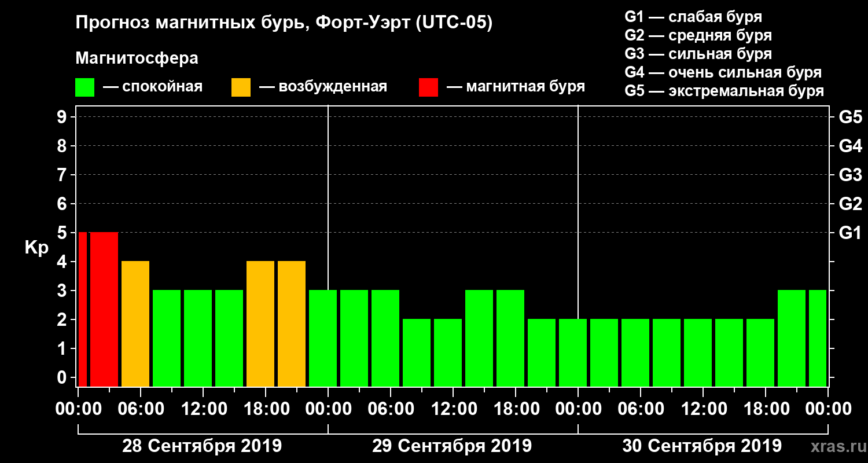Click the narrow red bar at chart start
The width and height of the screenshot is (868, 463).
[82, 309]
